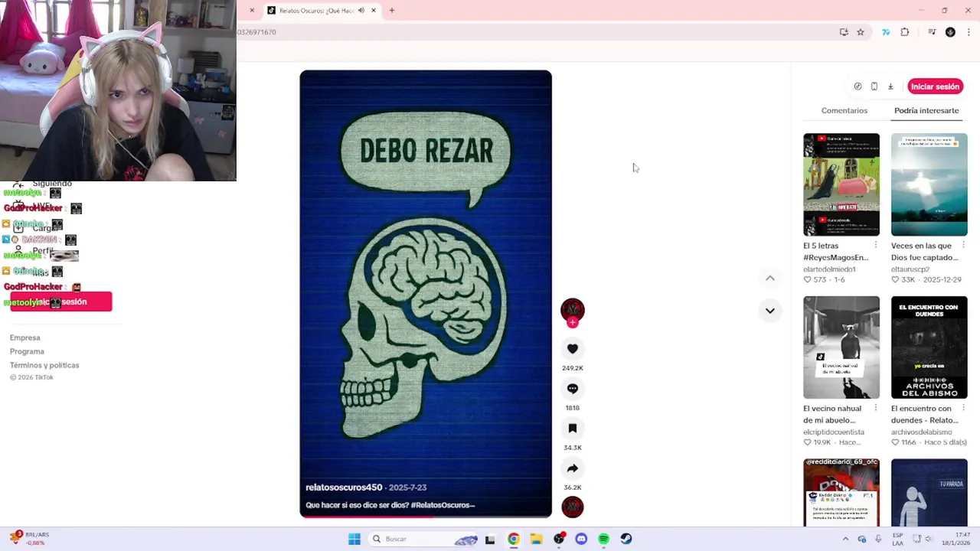This screenshot has width=980, height=551.
Task: Open the 'Veces en las que Dios' thumbnail
Action: [x=929, y=184]
